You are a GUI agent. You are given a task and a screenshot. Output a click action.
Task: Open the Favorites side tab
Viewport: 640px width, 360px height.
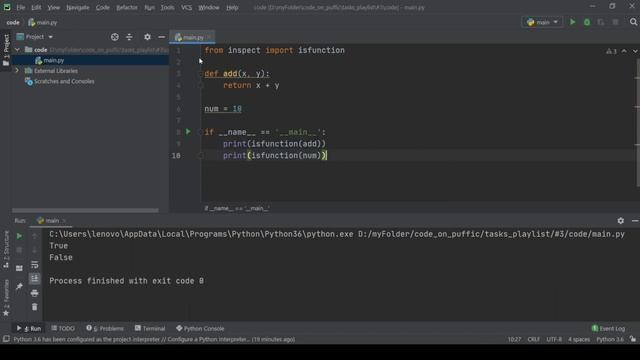(x=6, y=298)
